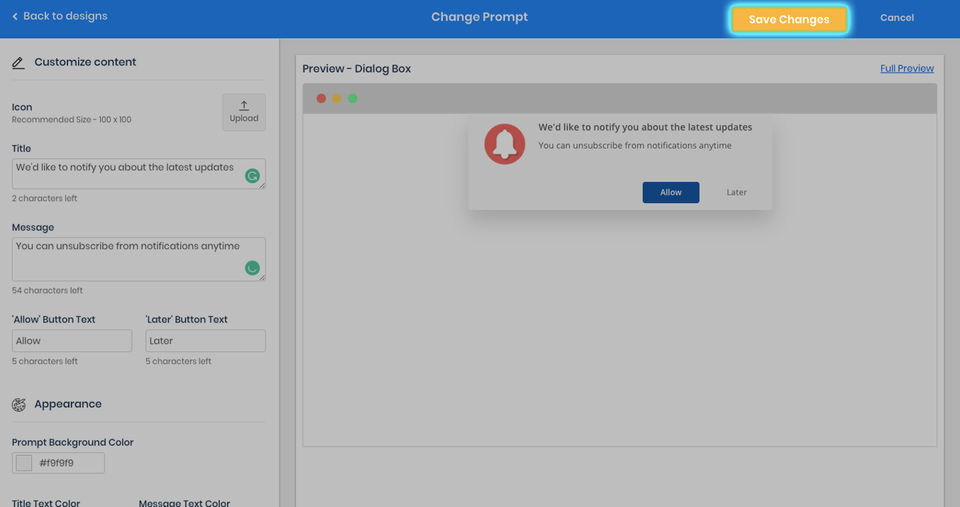The height and width of the screenshot is (507, 960).
Task: Click the Allow button in preview dialog
Action: click(x=670, y=192)
